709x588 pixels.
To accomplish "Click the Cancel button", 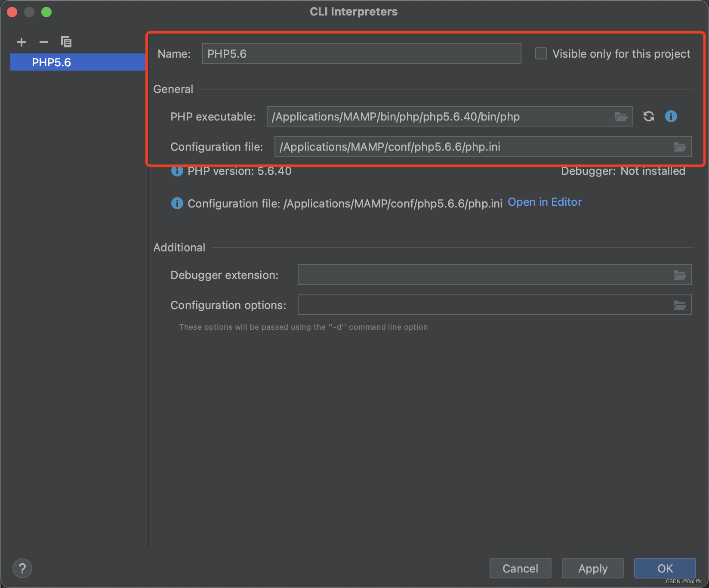I will pos(521,568).
